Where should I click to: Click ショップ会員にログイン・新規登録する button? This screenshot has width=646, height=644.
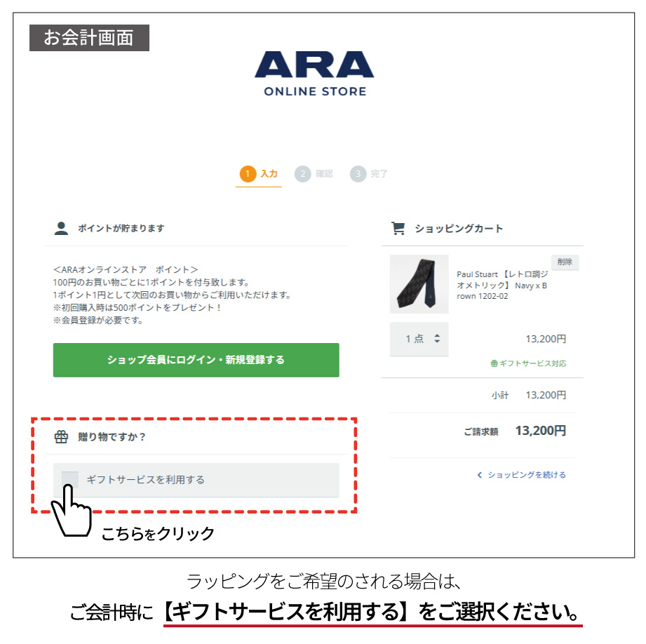196,360
